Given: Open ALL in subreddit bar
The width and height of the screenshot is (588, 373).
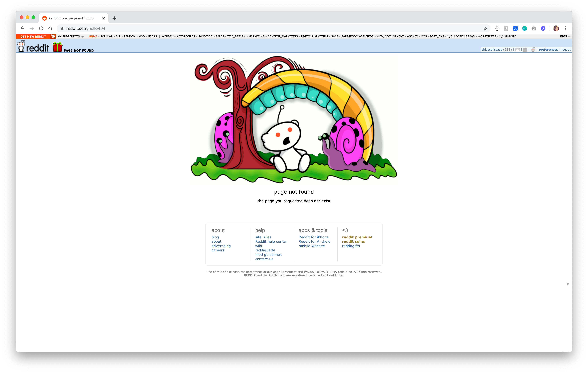Looking at the screenshot, I should (x=118, y=36).
